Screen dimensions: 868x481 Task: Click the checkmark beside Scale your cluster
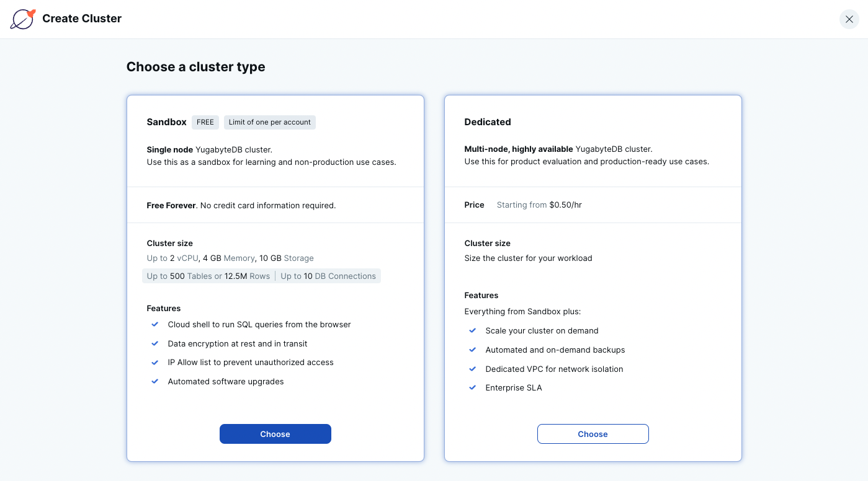pyautogui.click(x=473, y=330)
